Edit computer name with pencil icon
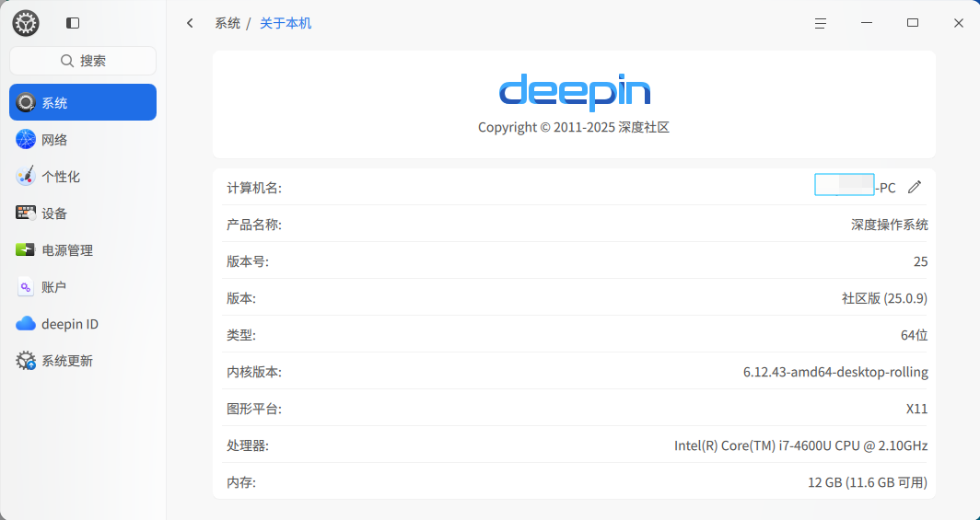980x520 pixels. [x=915, y=187]
